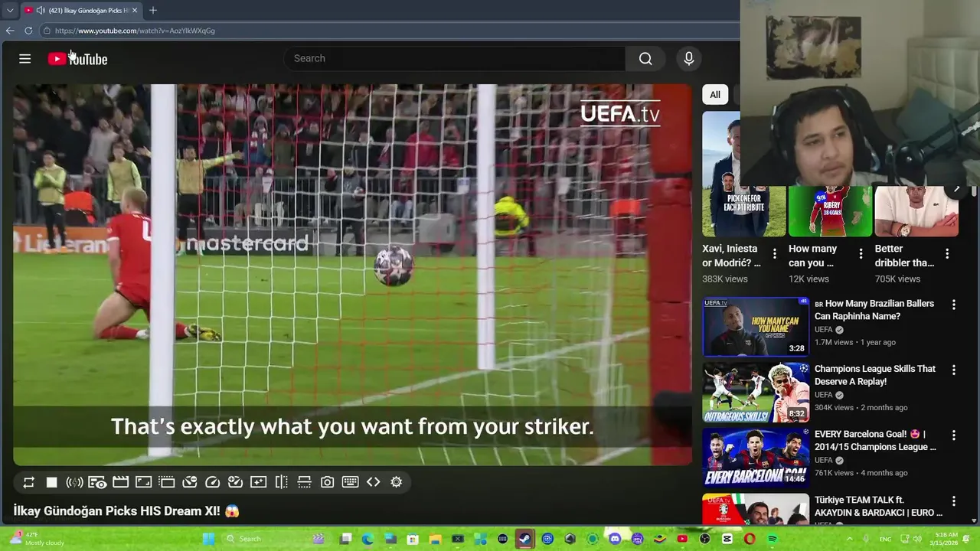Open the 3:28 Raphinha video thumbnail
980x551 pixels.
[756, 327]
